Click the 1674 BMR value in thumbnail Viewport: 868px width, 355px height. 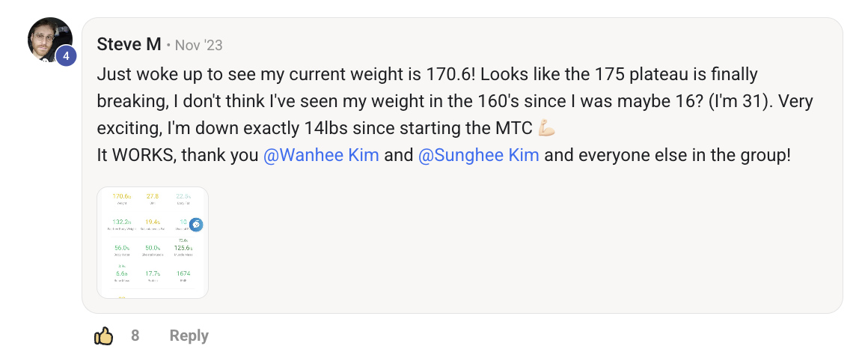click(183, 274)
